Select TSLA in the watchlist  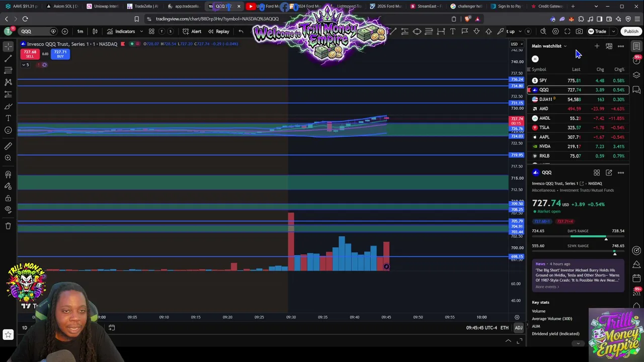(x=578, y=128)
